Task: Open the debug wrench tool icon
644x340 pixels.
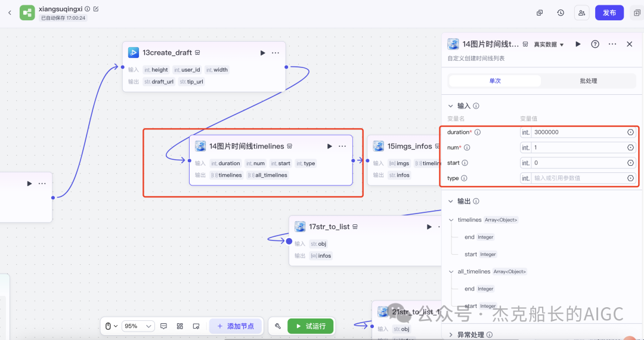Action: (278, 326)
